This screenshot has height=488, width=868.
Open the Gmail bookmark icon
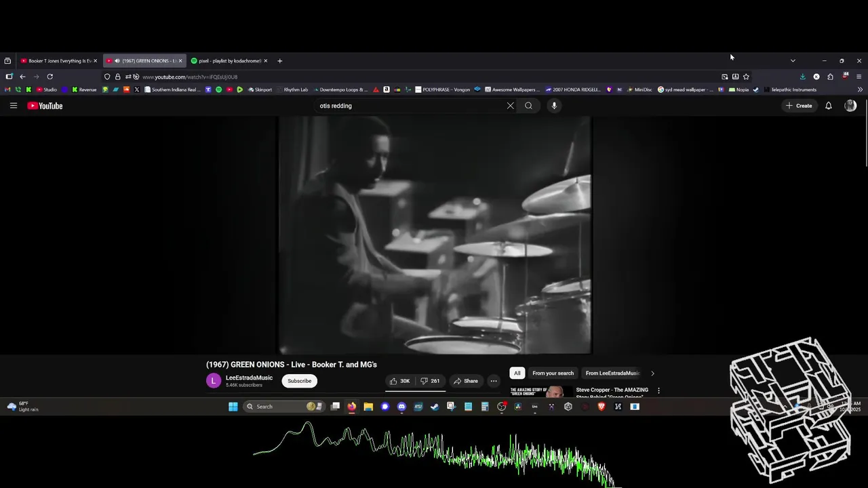(7, 89)
